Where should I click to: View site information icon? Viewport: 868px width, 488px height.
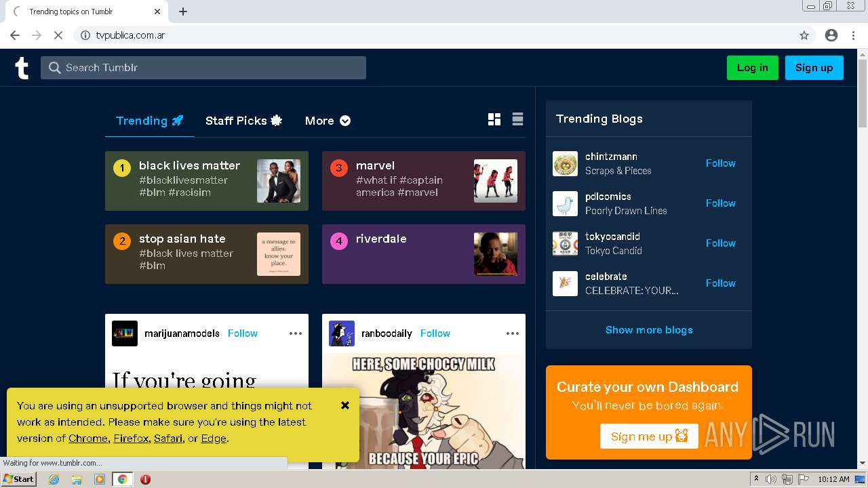(85, 35)
